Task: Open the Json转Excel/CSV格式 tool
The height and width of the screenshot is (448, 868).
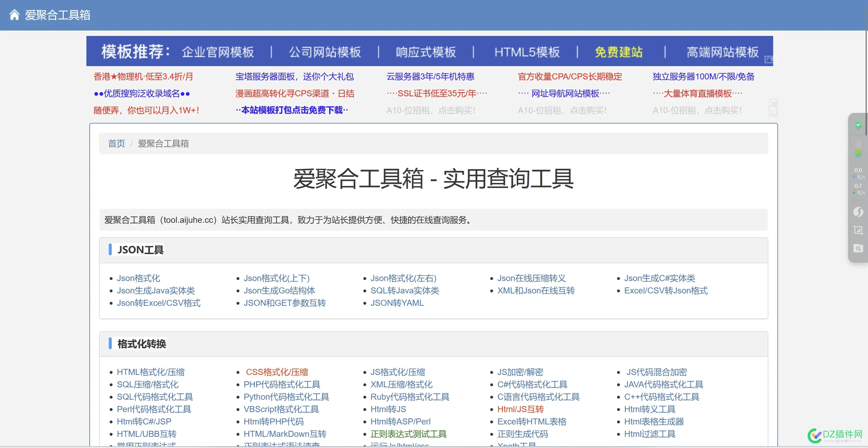Action: tap(158, 303)
